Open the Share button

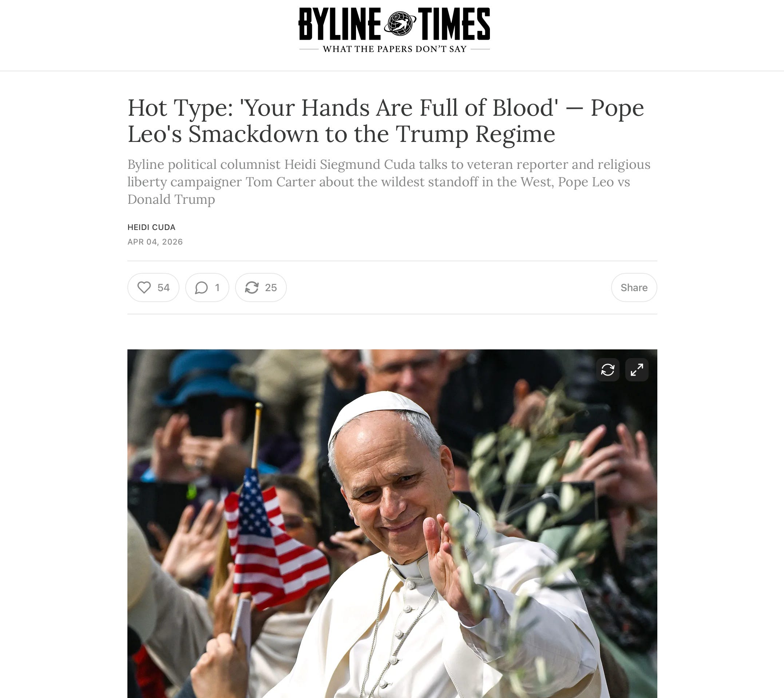pyautogui.click(x=634, y=287)
